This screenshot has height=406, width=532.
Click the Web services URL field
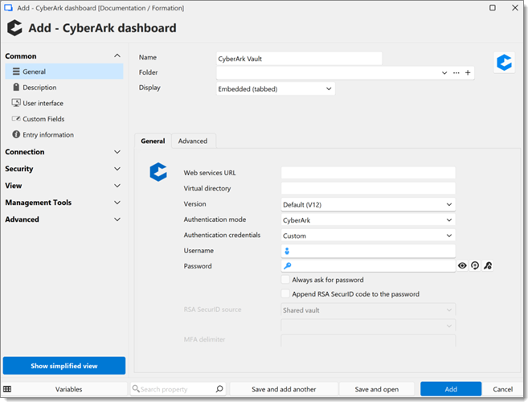pyautogui.click(x=368, y=173)
